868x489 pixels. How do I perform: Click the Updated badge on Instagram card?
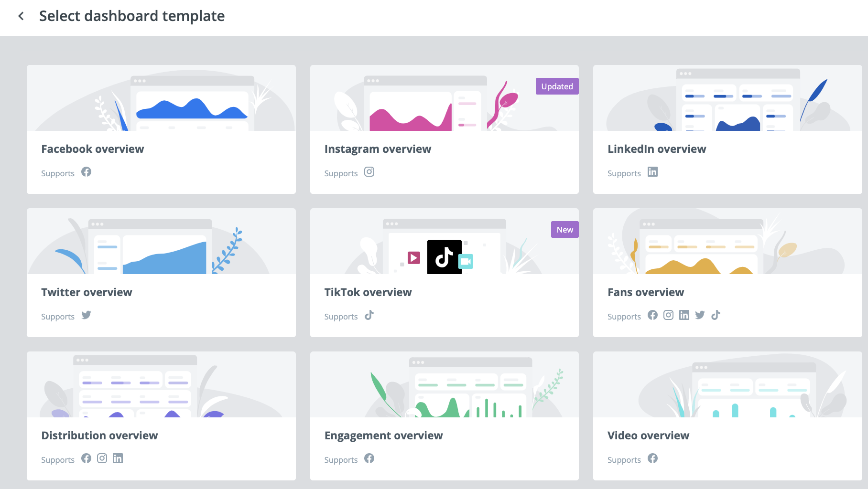pos(557,86)
